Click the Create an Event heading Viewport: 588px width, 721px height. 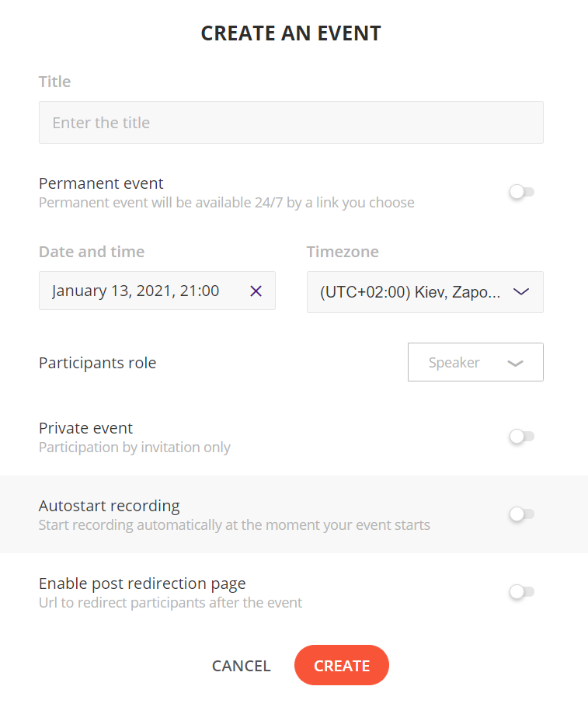[291, 33]
